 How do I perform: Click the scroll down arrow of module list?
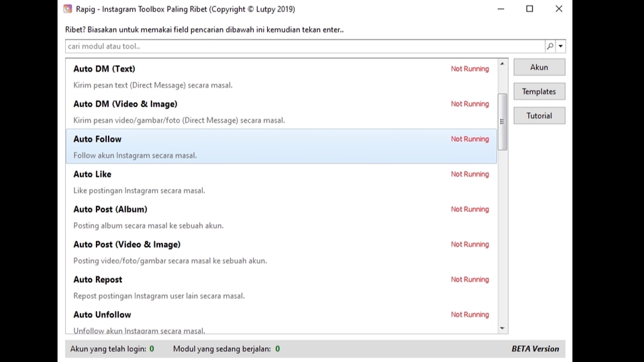502,328
